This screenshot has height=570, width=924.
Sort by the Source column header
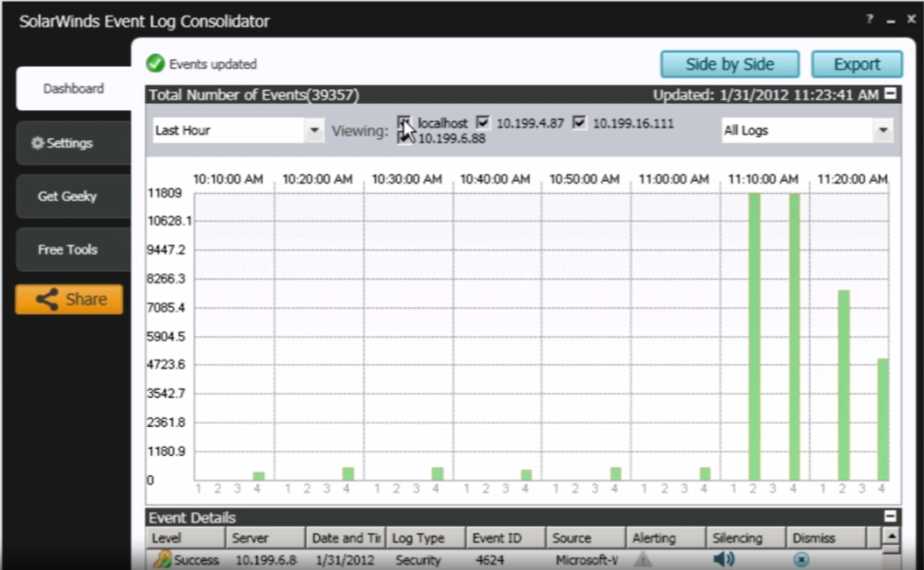(585, 538)
